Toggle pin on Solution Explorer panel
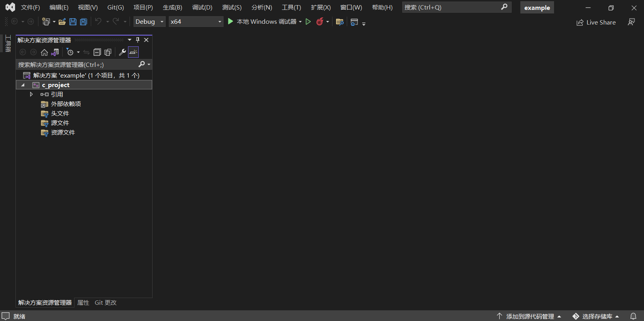Screen dimensions: 644x321 point(138,40)
